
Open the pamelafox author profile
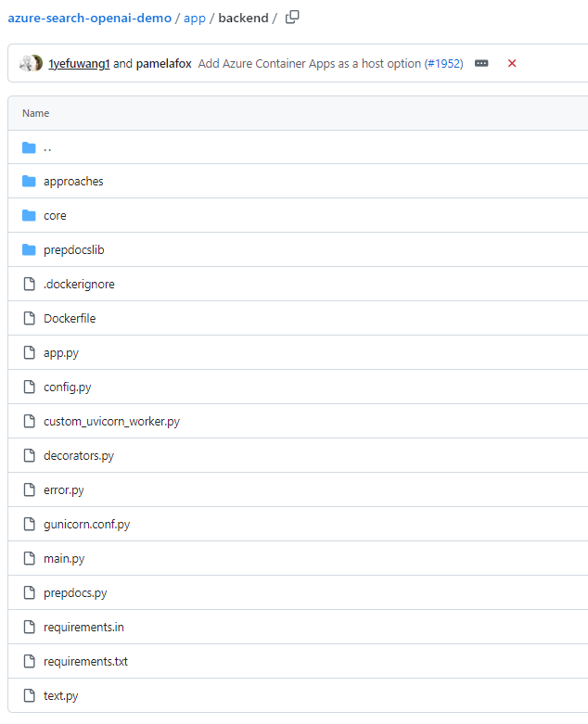point(163,64)
